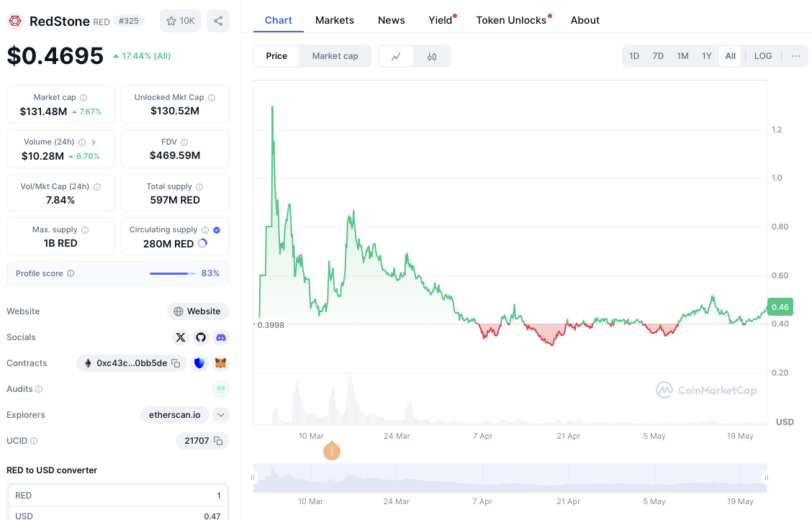The image size is (812, 520).
Task: Click the #325 rank badge
Action: tap(128, 21)
